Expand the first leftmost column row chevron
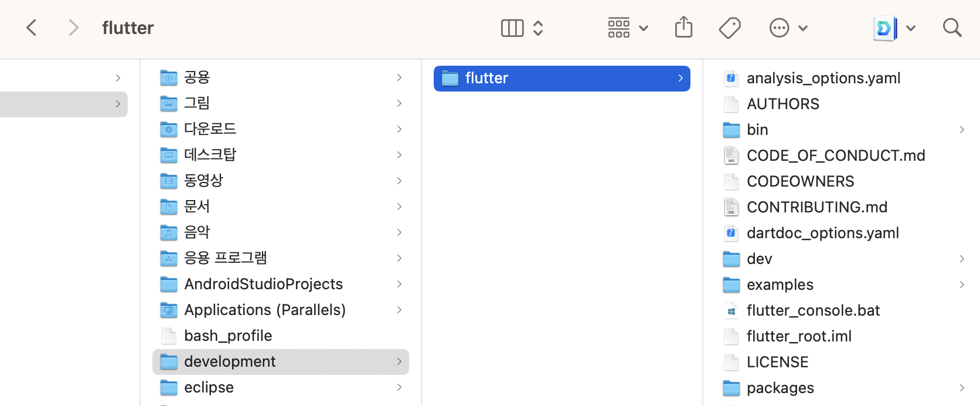980x406 pixels. coord(118,78)
